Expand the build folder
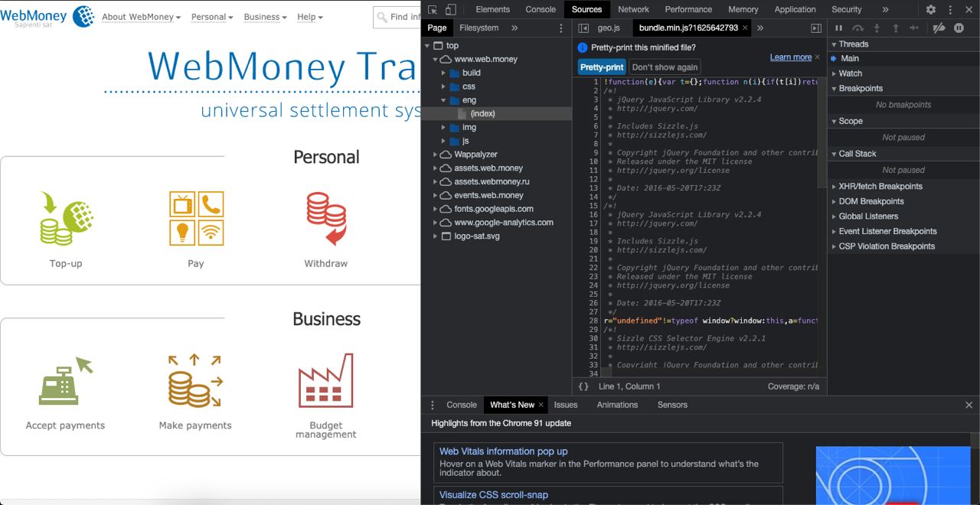Viewport: 980px width, 505px height. (x=444, y=73)
